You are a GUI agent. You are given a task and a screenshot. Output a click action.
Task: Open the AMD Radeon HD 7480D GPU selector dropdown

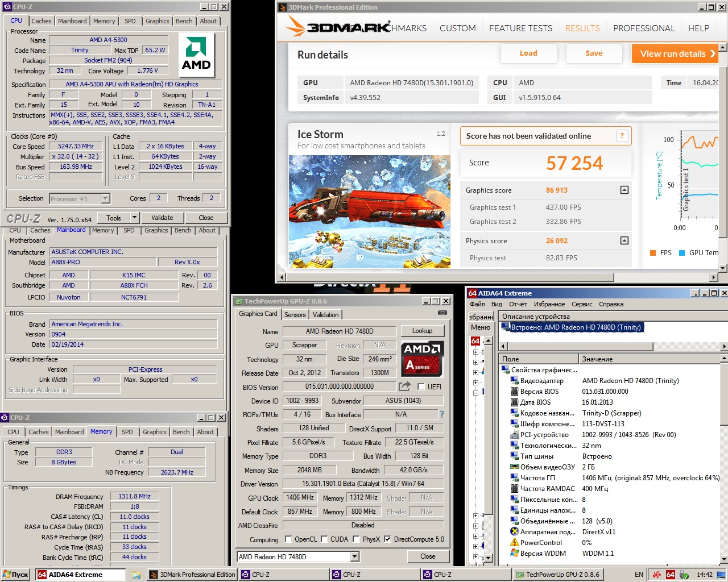point(355,556)
